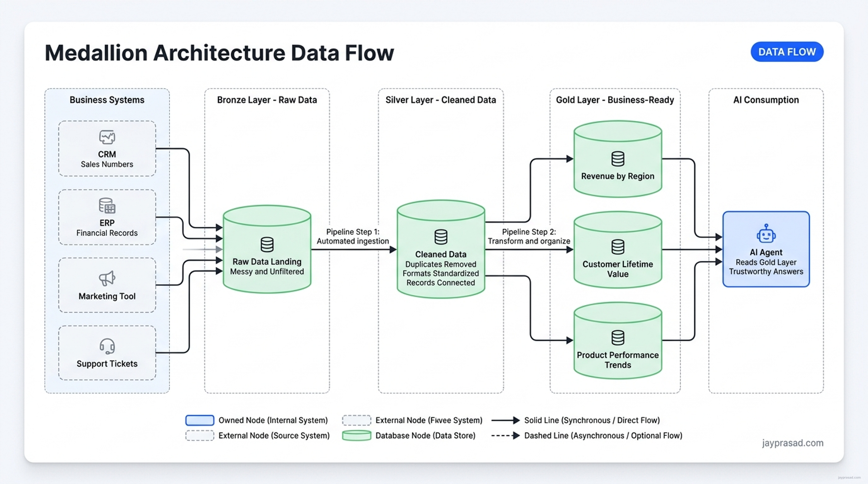868x484 pixels.
Task: Click the Product Performance Trends label
Action: point(618,360)
